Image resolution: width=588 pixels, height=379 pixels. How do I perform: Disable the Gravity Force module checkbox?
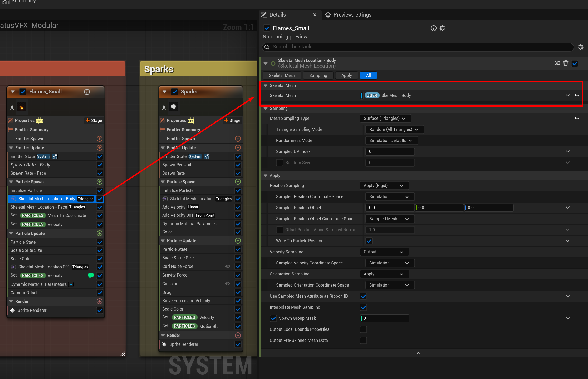coord(238,275)
